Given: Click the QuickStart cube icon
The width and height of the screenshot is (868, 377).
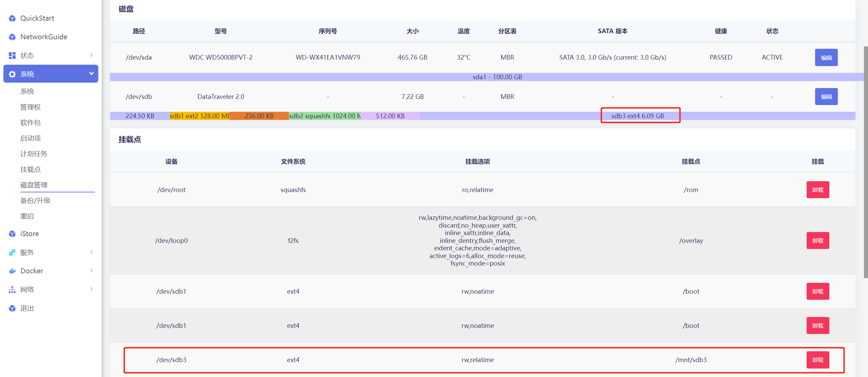Looking at the screenshot, I should (x=12, y=18).
